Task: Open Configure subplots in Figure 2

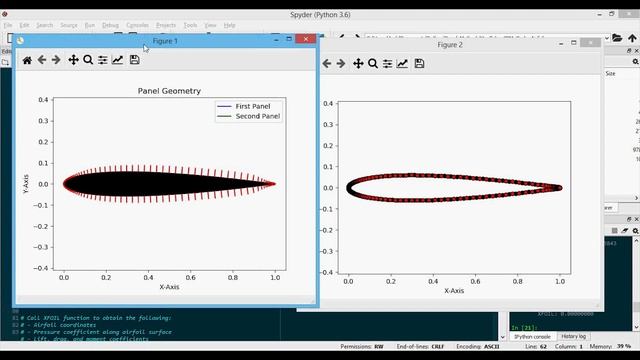Action: (387, 64)
